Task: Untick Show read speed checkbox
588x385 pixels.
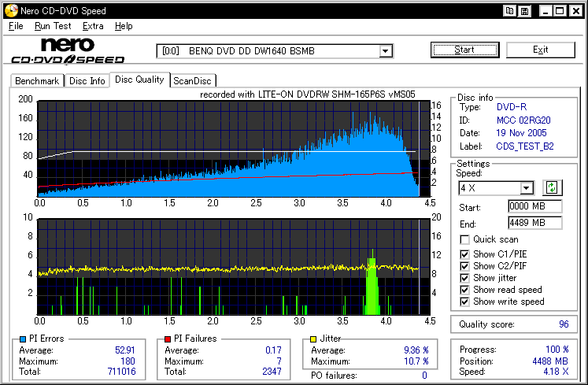Action: [x=464, y=290]
